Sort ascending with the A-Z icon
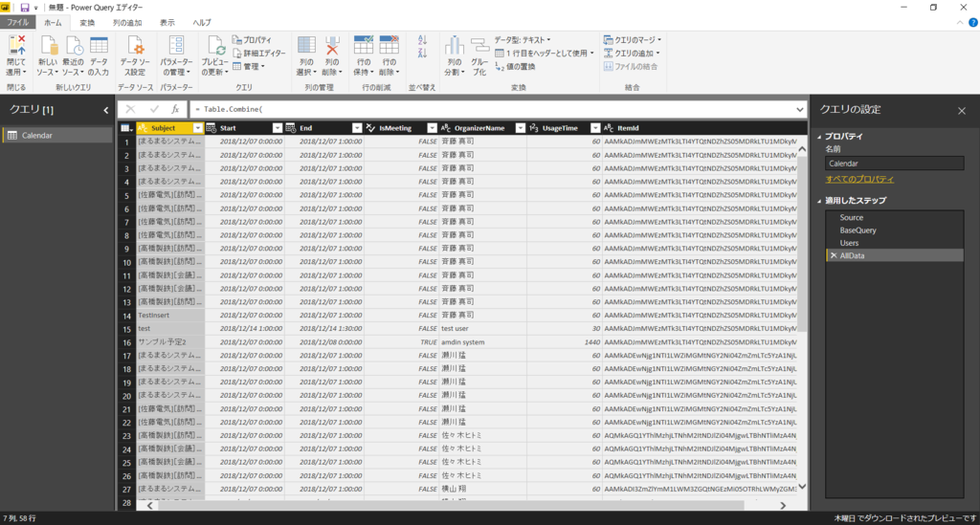The image size is (980, 525). tap(422, 39)
